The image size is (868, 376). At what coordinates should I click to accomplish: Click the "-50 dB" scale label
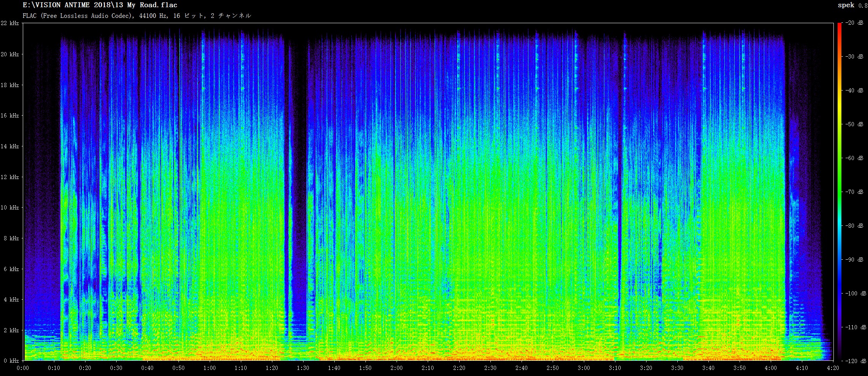click(x=855, y=124)
